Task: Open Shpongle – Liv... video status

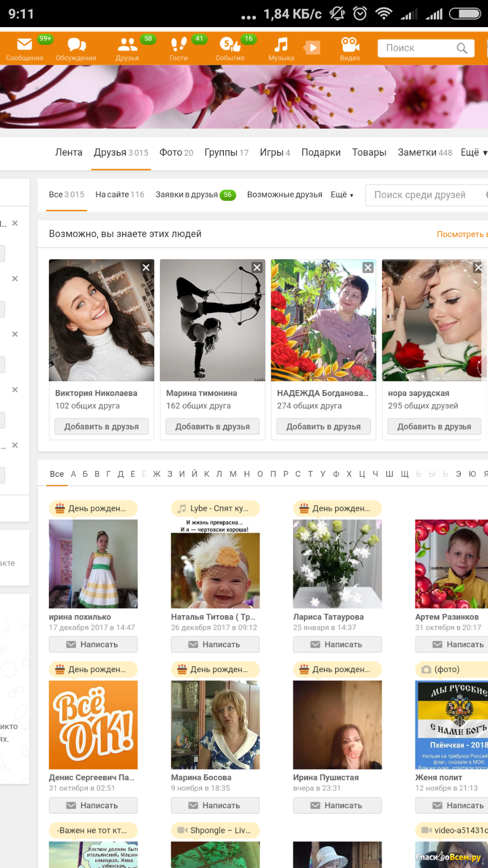Action: coord(215,831)
